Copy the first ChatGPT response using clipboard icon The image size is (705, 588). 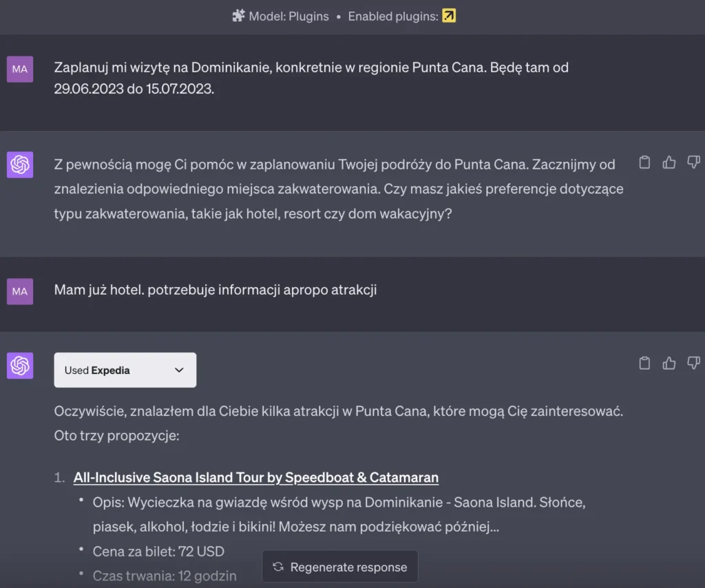click(644, 162)
